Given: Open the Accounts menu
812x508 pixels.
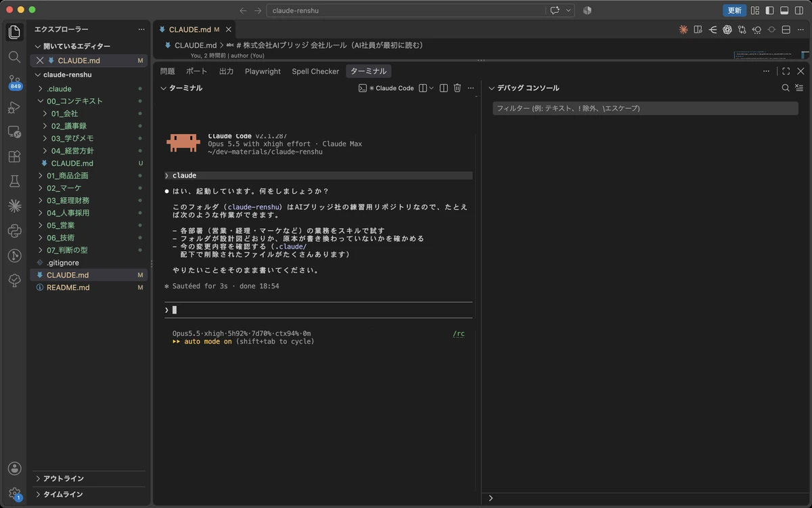Looking at the screenshot, I should coord(14,468).
